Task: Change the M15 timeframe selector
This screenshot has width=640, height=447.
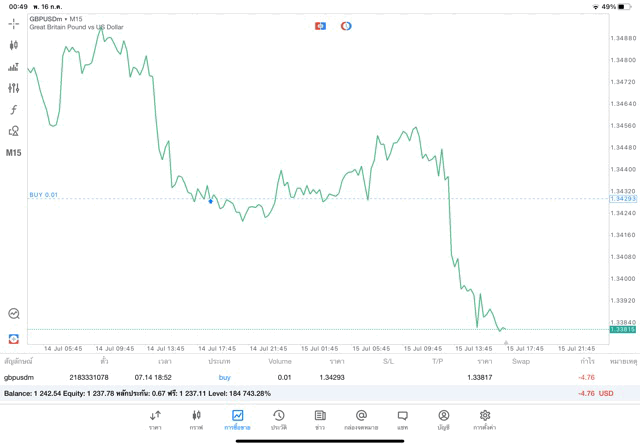Action: [14, 153]
